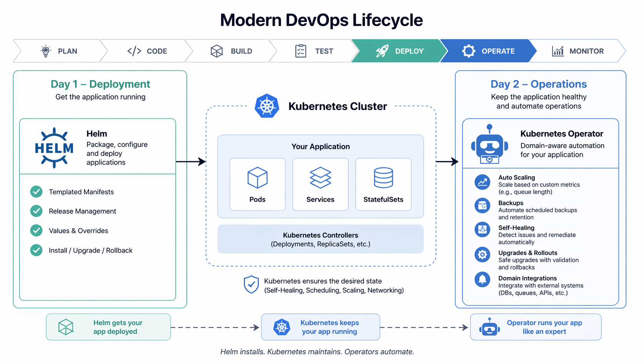
Task: Click the Auto Scaling chart icon
Action: (482, 182)
